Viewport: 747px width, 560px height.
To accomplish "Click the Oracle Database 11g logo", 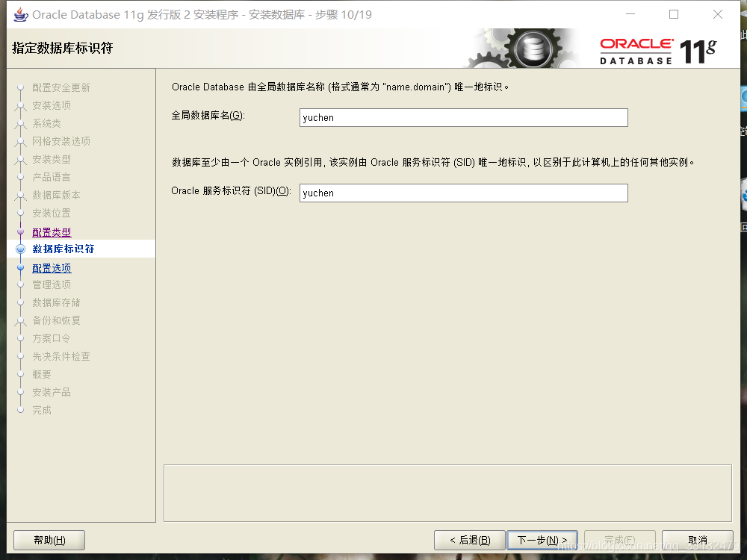I will pyautogui.click(x=658, y=52).
